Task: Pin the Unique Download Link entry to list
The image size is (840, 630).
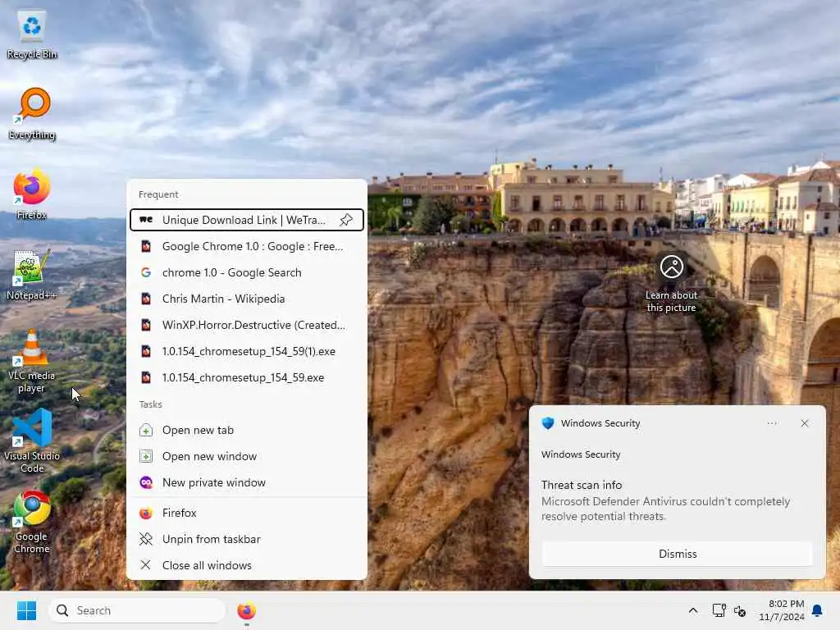Action: tap(346, 220)
